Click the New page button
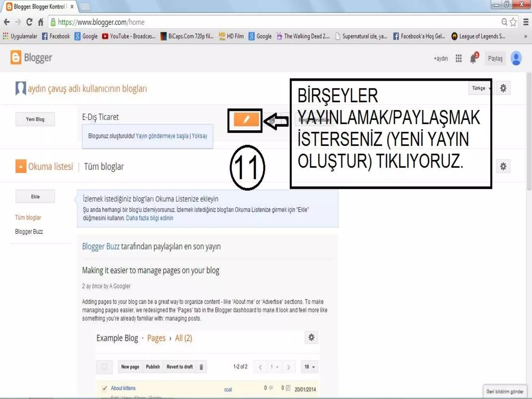 pyautogui.click(x=130, y=367)
